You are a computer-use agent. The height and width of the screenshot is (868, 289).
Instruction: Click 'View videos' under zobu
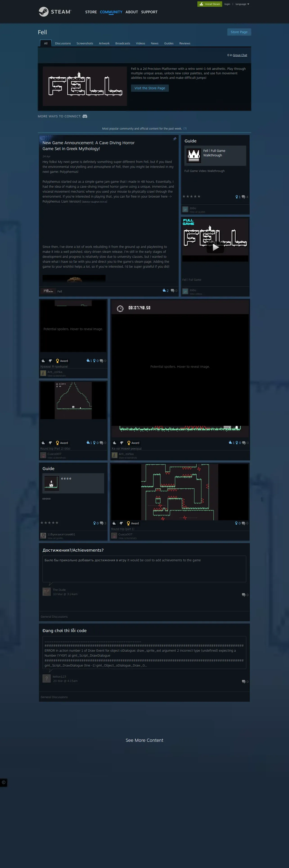point(196,294)
